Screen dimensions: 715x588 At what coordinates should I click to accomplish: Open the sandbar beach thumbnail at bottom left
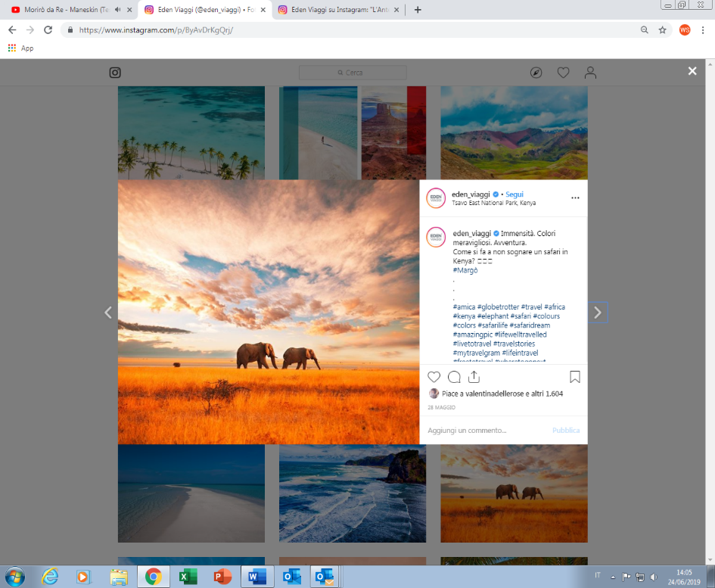pyautogui.click(x=191, y=493)
